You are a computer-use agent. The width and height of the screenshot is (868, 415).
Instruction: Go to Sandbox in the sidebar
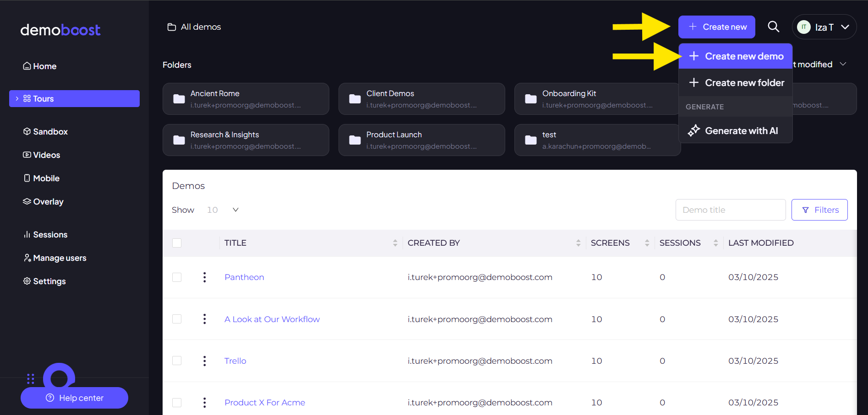pos(46,132)
